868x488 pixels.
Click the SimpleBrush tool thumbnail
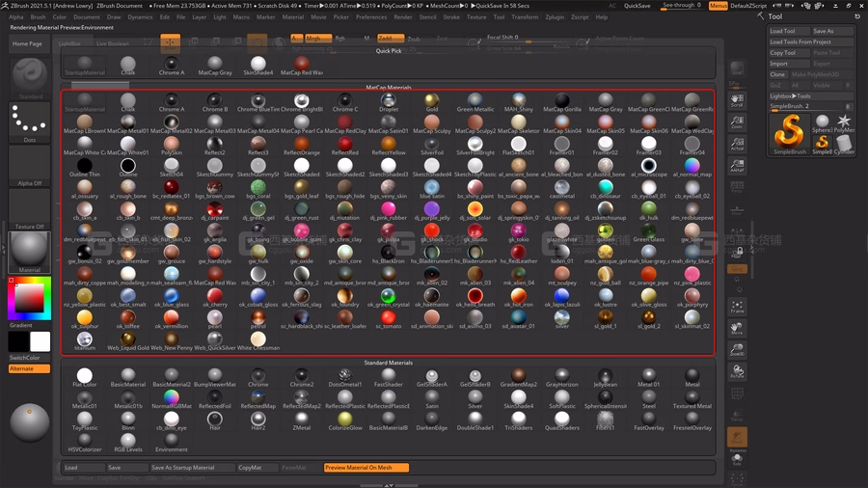pyautogui.click(x=789, y=134)
